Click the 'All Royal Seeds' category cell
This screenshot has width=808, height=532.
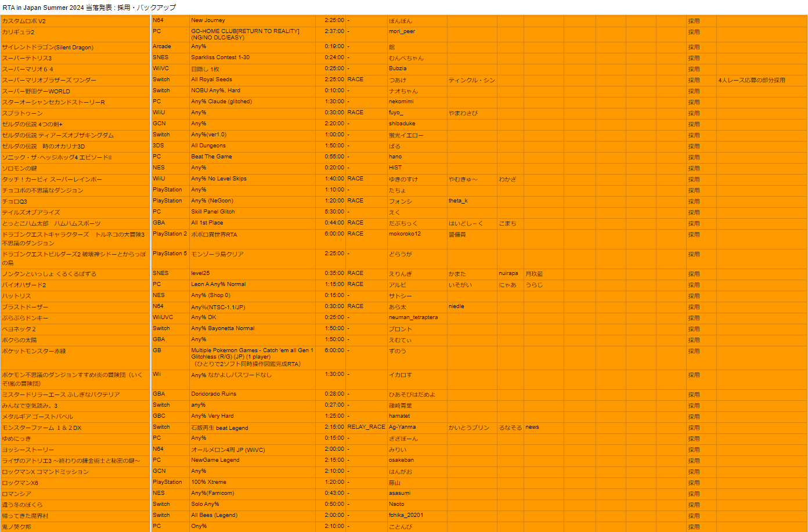point(252,81)
